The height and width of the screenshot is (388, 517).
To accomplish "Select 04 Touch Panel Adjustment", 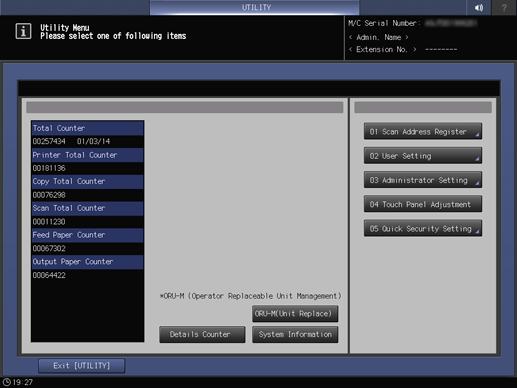I will (x=423, y=204).
